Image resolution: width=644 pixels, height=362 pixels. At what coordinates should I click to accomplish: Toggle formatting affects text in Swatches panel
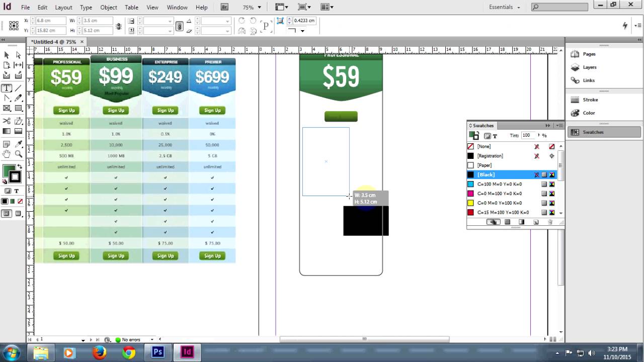[x=495, y=136]
